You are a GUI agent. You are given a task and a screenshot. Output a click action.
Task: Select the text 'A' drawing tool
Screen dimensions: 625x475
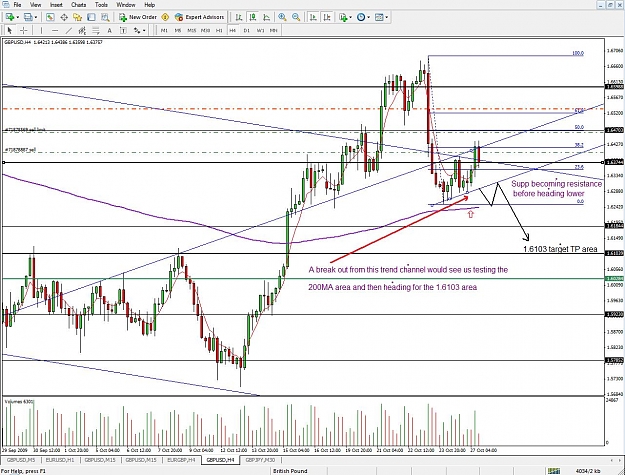[x=110, y=30]
